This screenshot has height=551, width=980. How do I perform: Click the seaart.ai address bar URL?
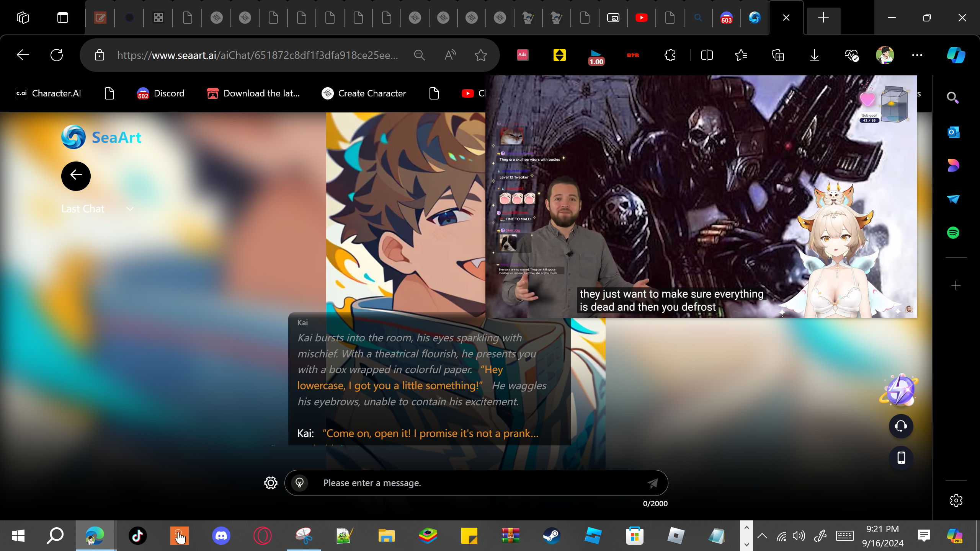(258, 55)
